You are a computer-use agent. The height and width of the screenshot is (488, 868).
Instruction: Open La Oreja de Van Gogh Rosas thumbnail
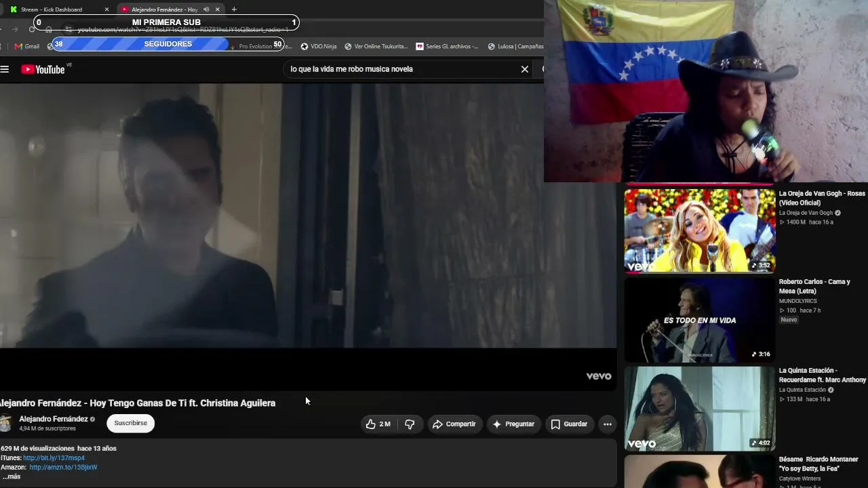(x=699, y=230)
